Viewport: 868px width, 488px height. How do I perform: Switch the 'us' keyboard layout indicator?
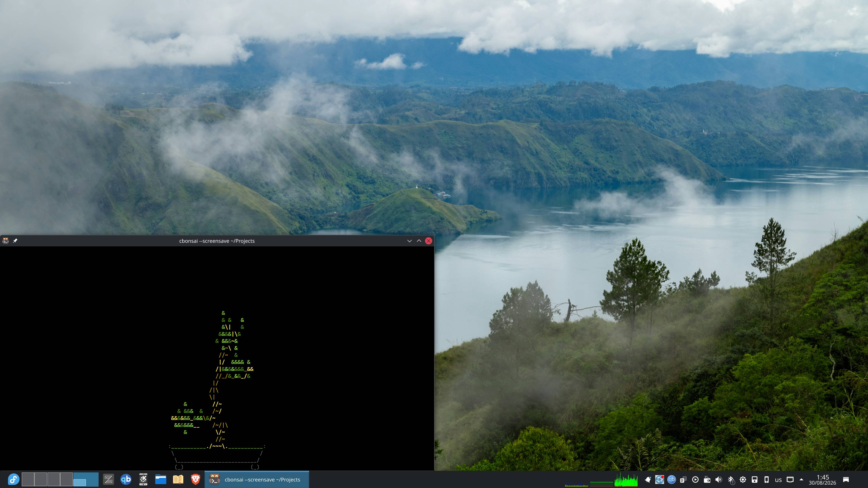(778, 480)
